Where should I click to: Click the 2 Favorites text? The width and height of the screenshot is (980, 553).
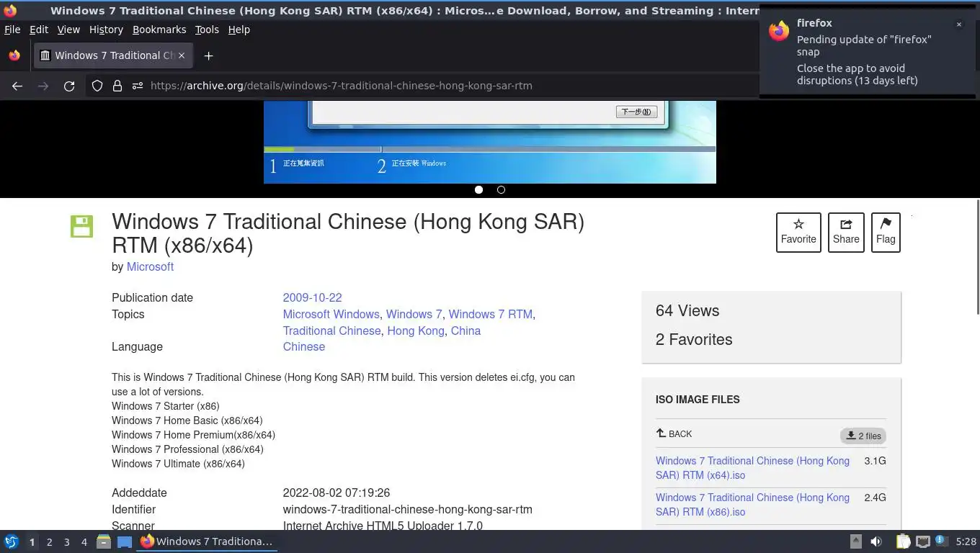coord(694,339)
